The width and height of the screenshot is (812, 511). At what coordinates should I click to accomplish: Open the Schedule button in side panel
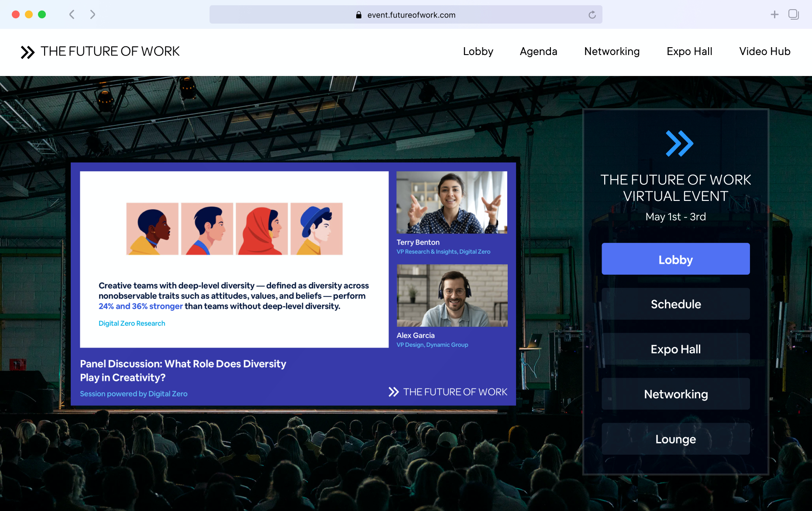point(675,304)
